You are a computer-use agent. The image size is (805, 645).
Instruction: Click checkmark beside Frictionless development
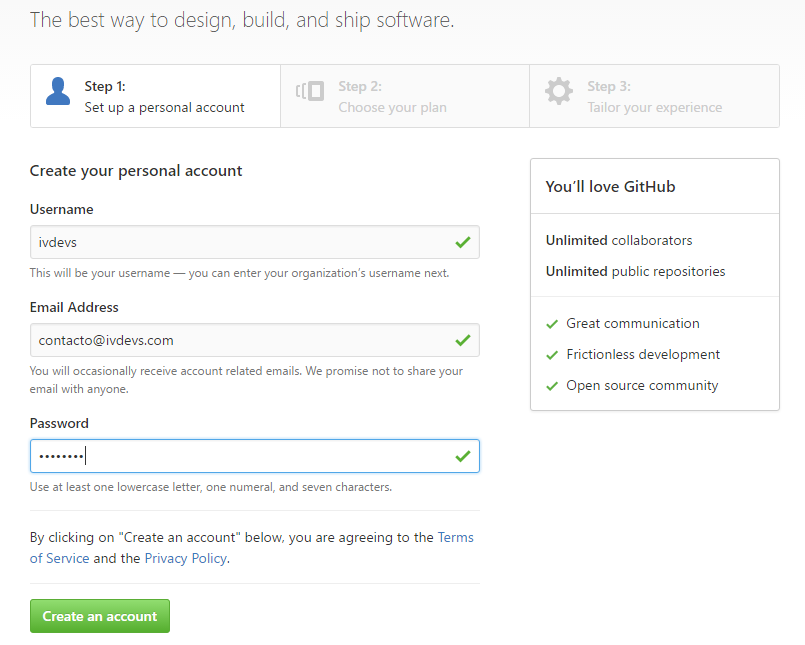point(552,355)
